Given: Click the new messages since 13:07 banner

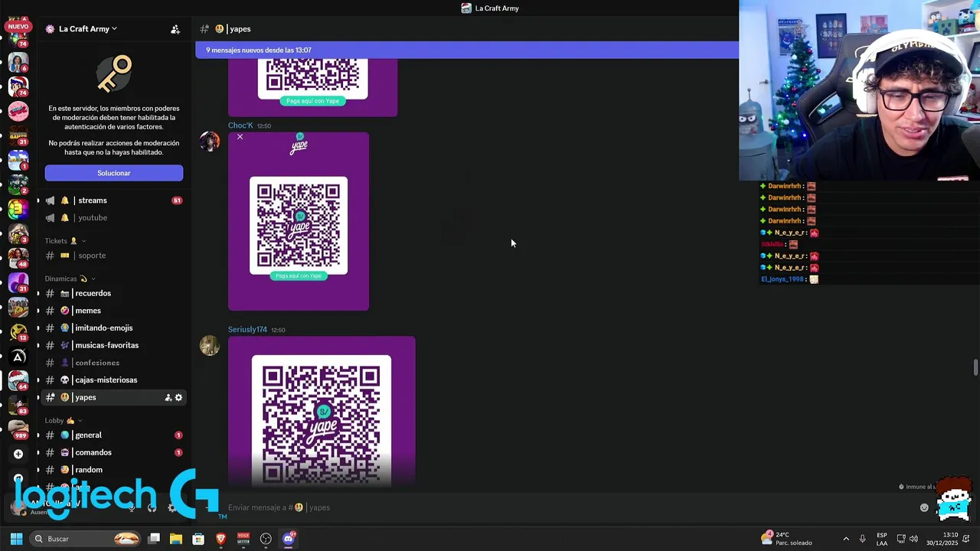Looking at the screenshot, I should [467, 50].
